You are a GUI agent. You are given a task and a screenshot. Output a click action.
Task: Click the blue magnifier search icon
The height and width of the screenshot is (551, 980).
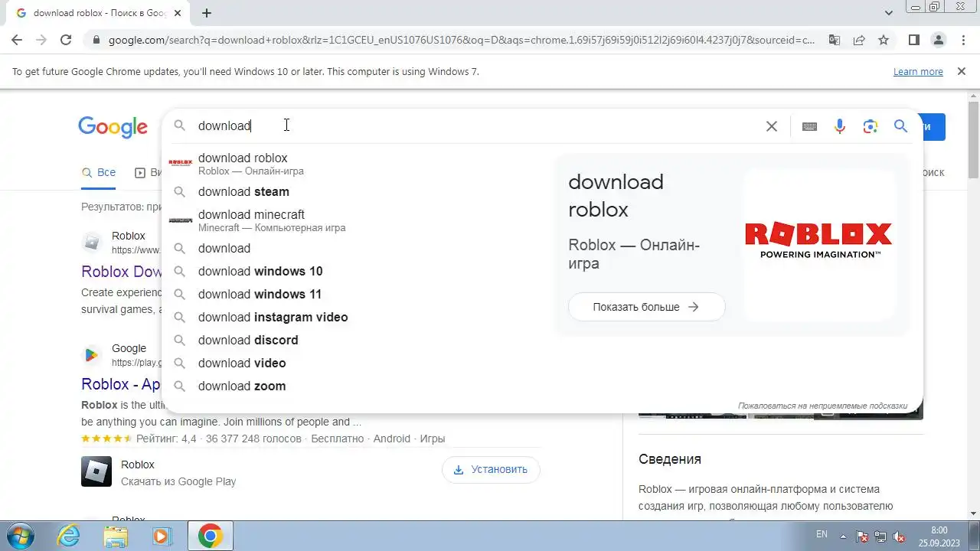[900, 126]
